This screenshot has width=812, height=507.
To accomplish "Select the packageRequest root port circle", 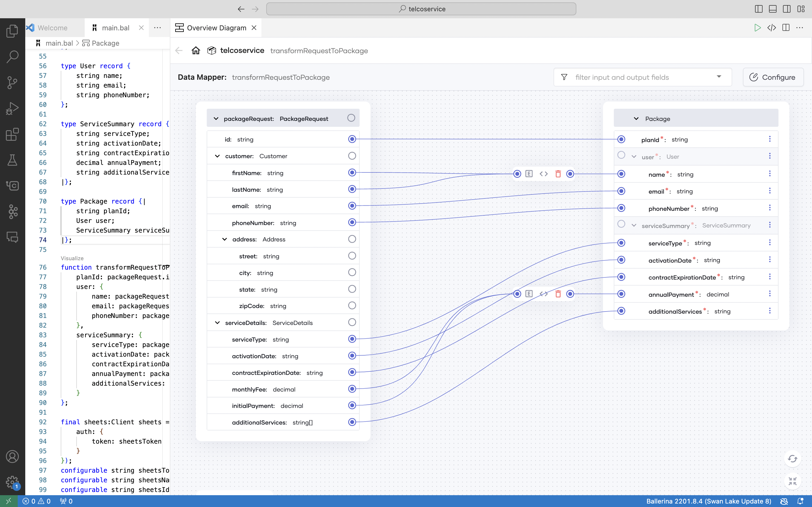I will click(351, 118).
